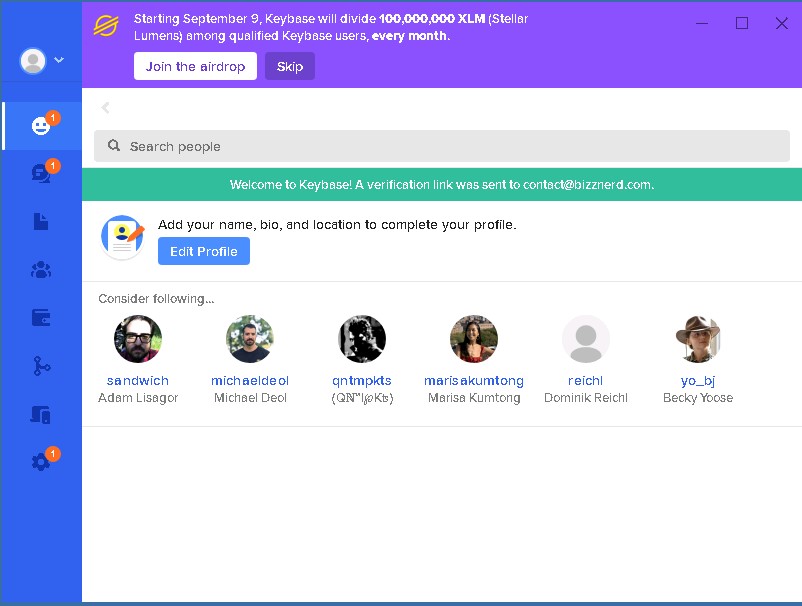Open marisakumtong's avatar photo
This screenshot has height=606, width=802.
(x=474, y=339)
